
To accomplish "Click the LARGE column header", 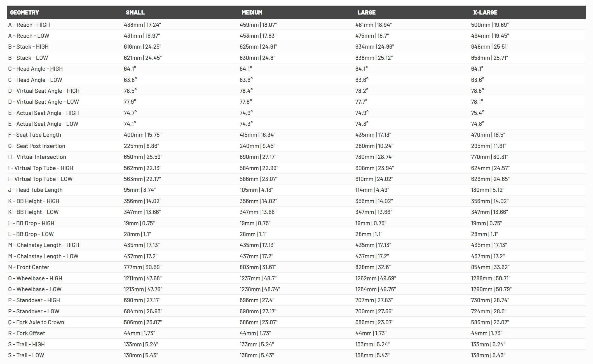I will point(366,13).
